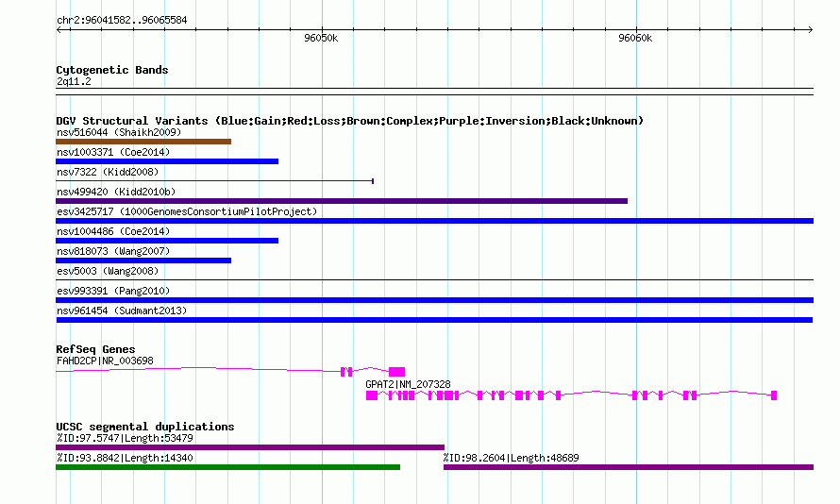Select the nsv818073 (Wang2007) label
Screen dimensions: 840x504
(x=113, y=251)
